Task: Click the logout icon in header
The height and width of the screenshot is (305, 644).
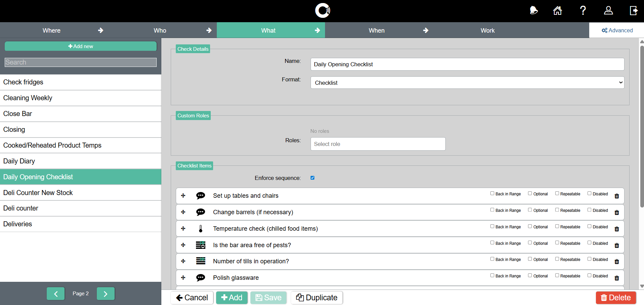Action: point(633,11)
